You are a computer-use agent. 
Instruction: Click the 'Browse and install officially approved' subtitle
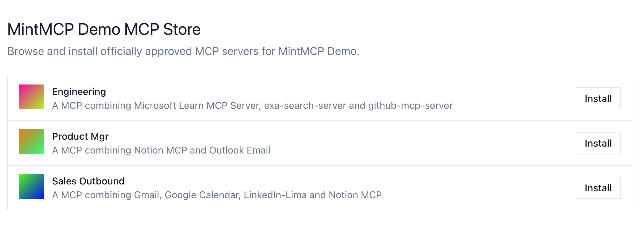183,51
